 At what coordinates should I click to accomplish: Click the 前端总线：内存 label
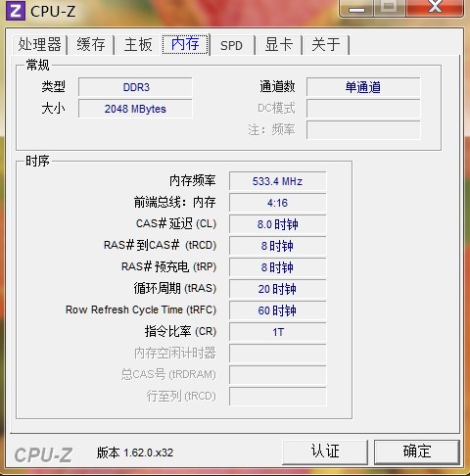tap(174, 202)
